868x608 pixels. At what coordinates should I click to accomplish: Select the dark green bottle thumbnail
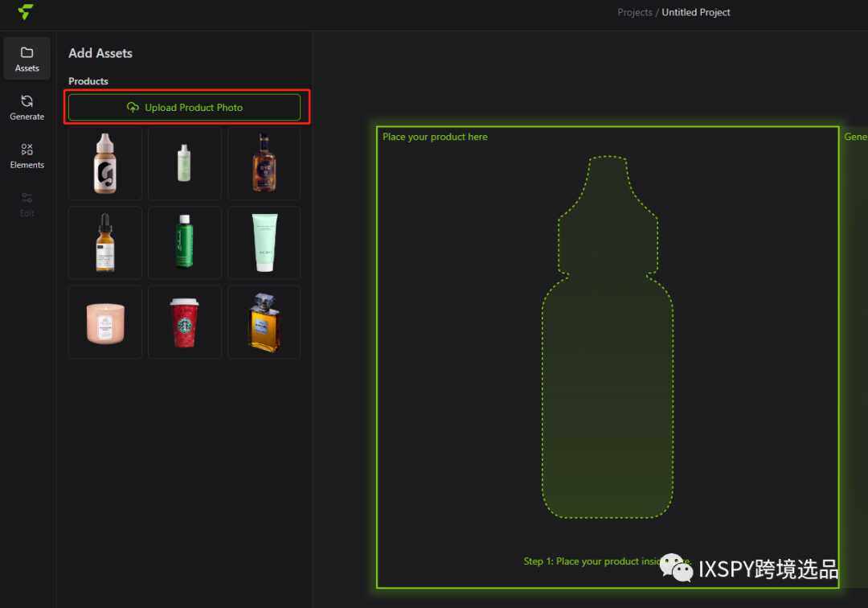(x=184, y=243)
